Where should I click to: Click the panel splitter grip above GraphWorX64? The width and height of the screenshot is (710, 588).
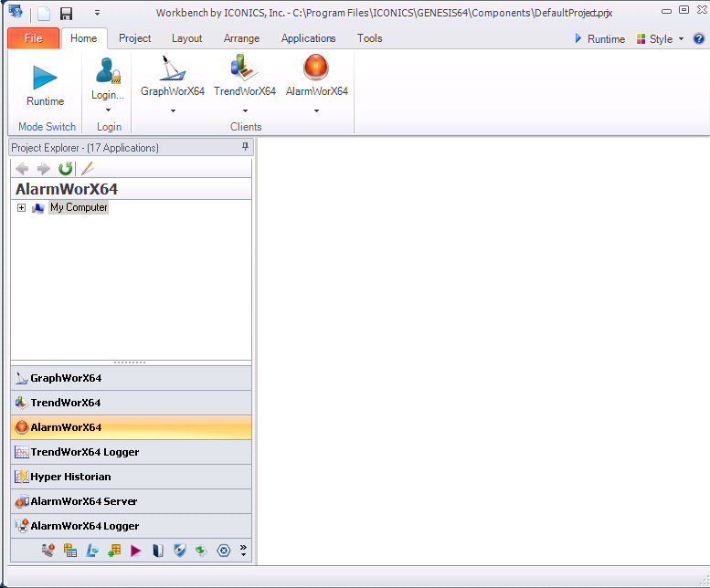[132, 362]
